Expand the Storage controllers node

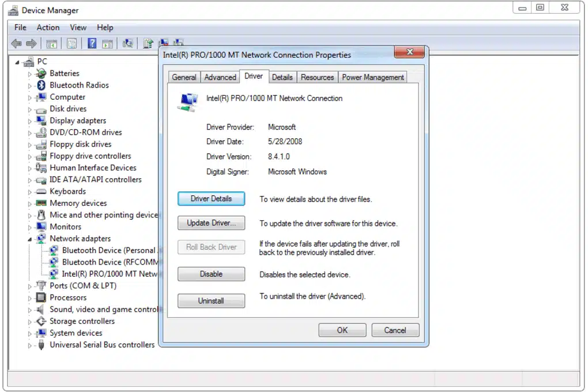click(29, 322)
